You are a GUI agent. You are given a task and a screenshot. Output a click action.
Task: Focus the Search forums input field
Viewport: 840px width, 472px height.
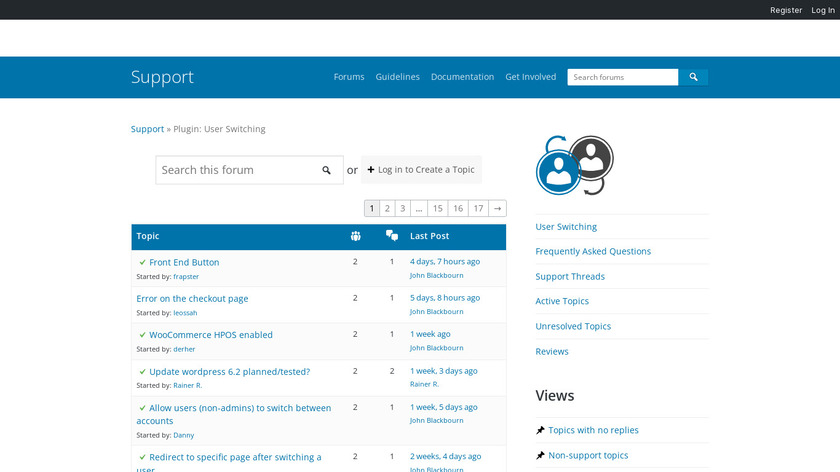622,77
